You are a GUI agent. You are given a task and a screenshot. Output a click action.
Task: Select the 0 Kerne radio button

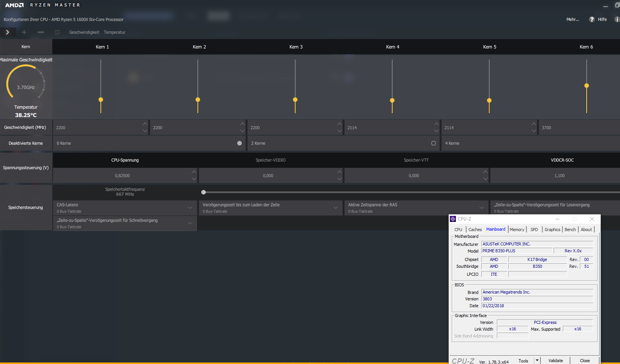240,143
